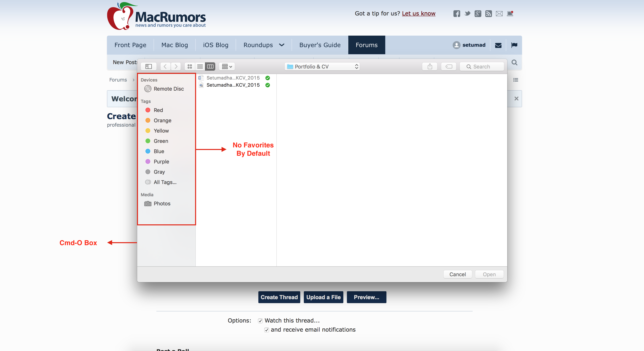Screen dimensions: 644x351
Task: Switch file dialog to icon view
Action: pos(190,66)
